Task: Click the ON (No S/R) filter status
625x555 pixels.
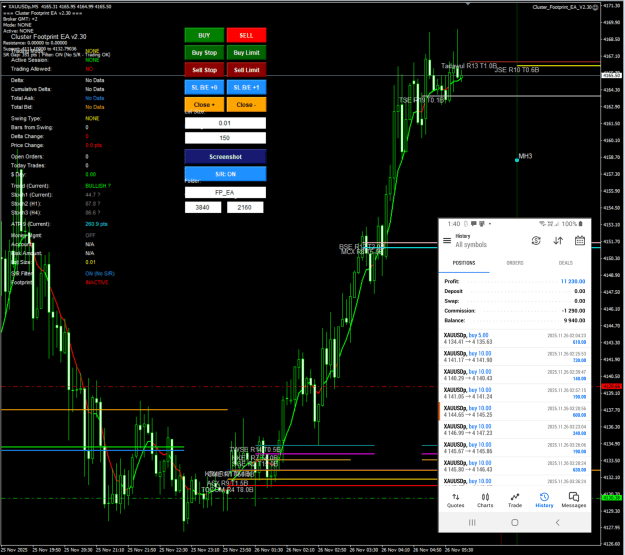Action: point(100,274)
